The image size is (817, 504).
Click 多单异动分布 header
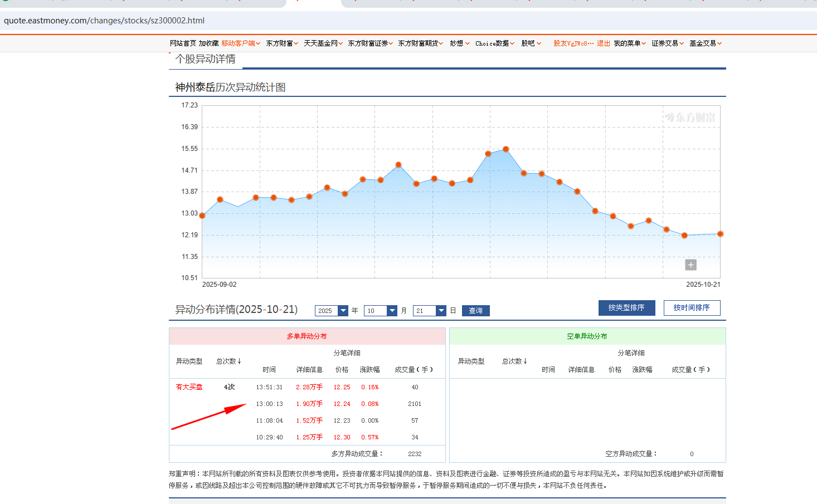click(x=307, y=336)
